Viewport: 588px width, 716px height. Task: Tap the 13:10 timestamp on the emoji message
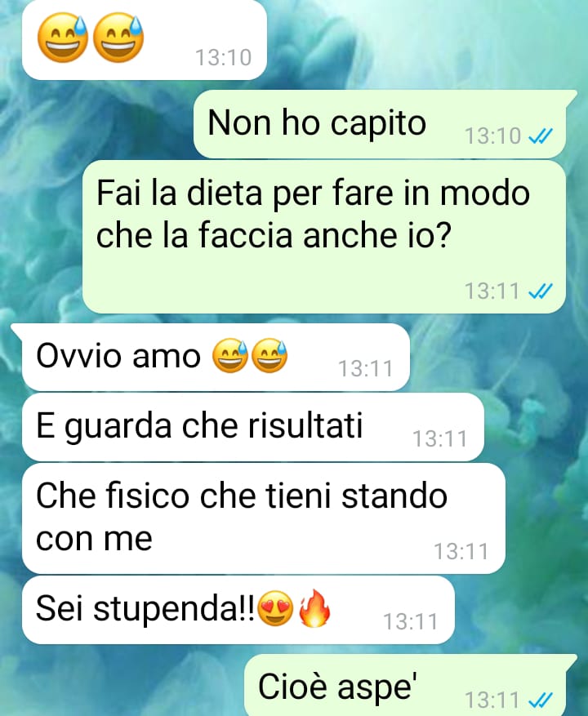224,57
